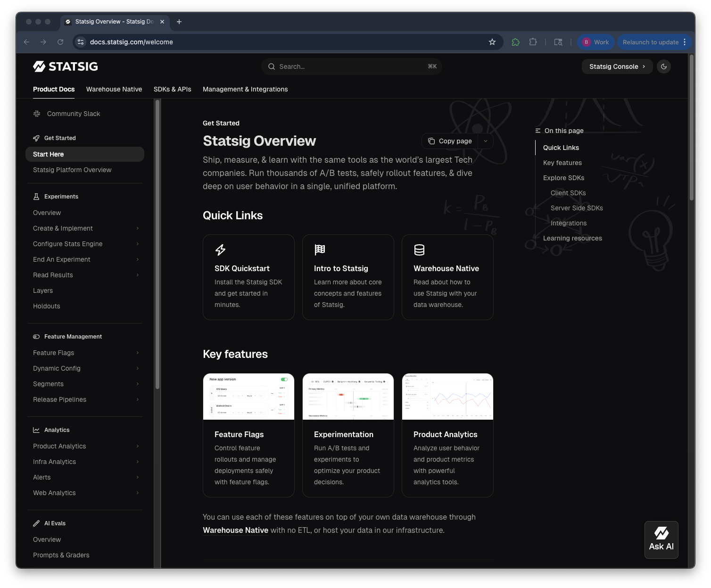The height and width of the screenshot is (588, 711).
Task: Click the search magnifier icon
Action: (272, 66)
